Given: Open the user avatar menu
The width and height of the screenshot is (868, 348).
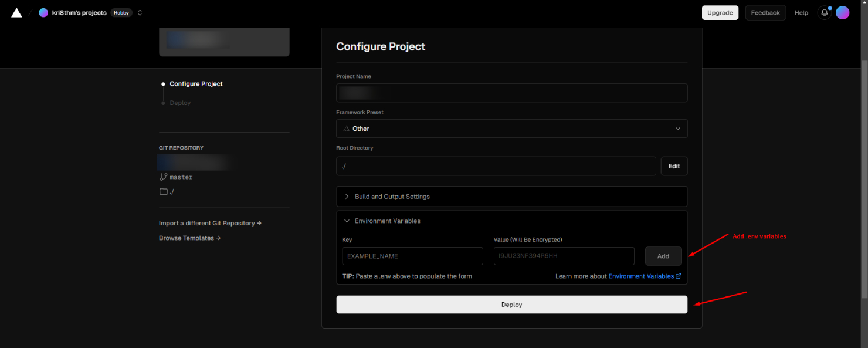Looking at the screenshot, I should [842, 13].
